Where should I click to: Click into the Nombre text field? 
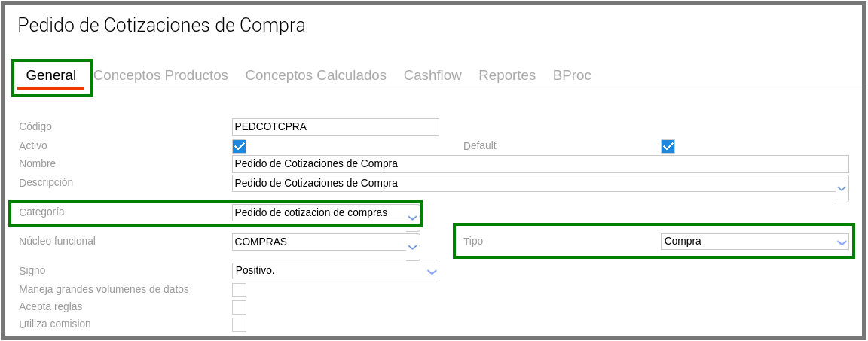pos(540,164)
